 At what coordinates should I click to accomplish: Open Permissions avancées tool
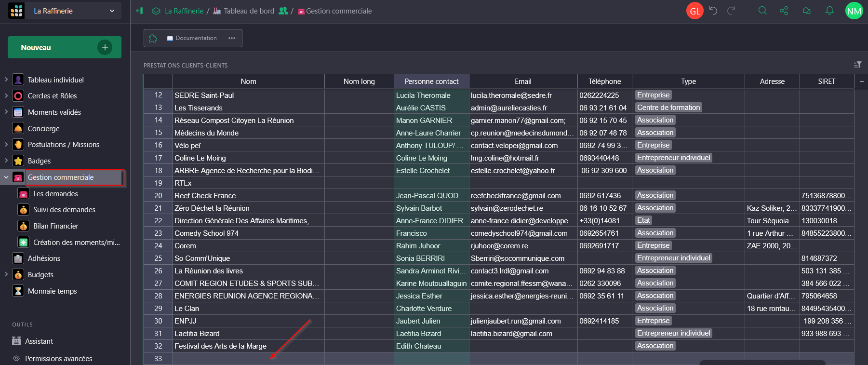click(58, 358)
